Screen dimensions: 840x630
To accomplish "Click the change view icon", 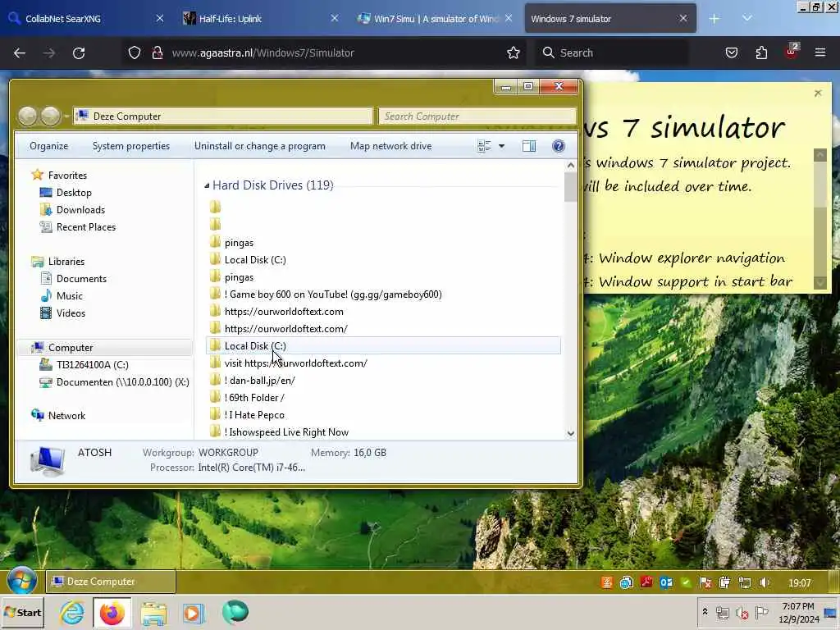I will pyautogui.click(x=484, y=146).
